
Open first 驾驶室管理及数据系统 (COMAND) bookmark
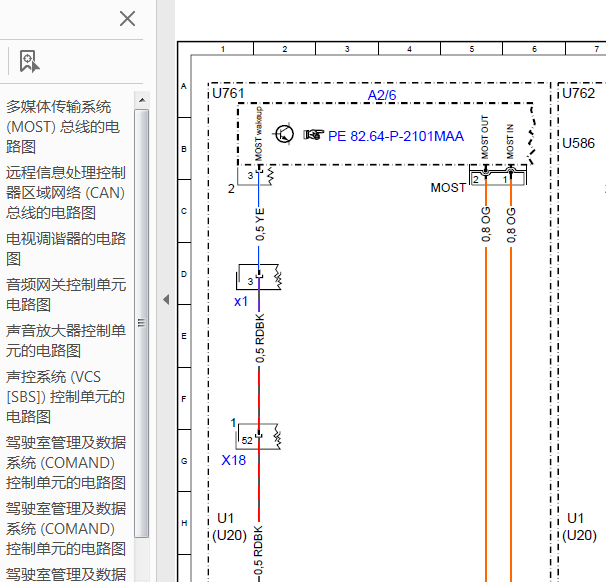pos(66,463)
